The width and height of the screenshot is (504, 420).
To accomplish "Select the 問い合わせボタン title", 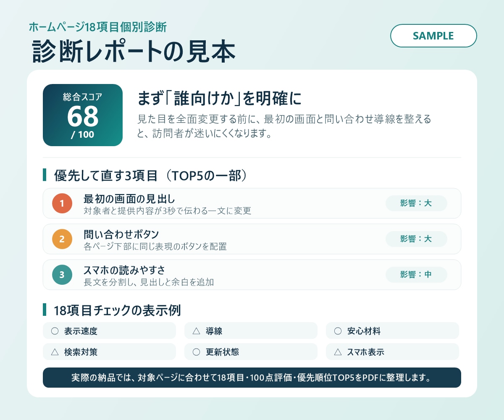I will click(x=121, y=234).
